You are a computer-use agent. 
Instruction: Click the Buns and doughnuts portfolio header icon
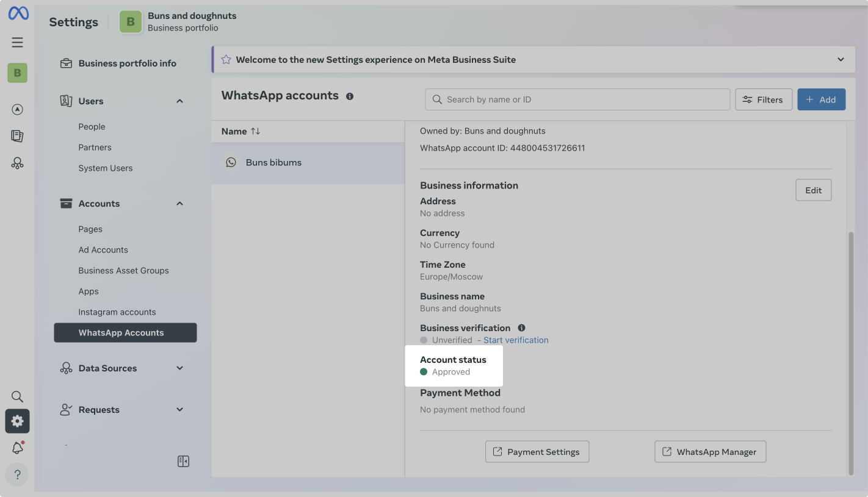click(131, 22)
